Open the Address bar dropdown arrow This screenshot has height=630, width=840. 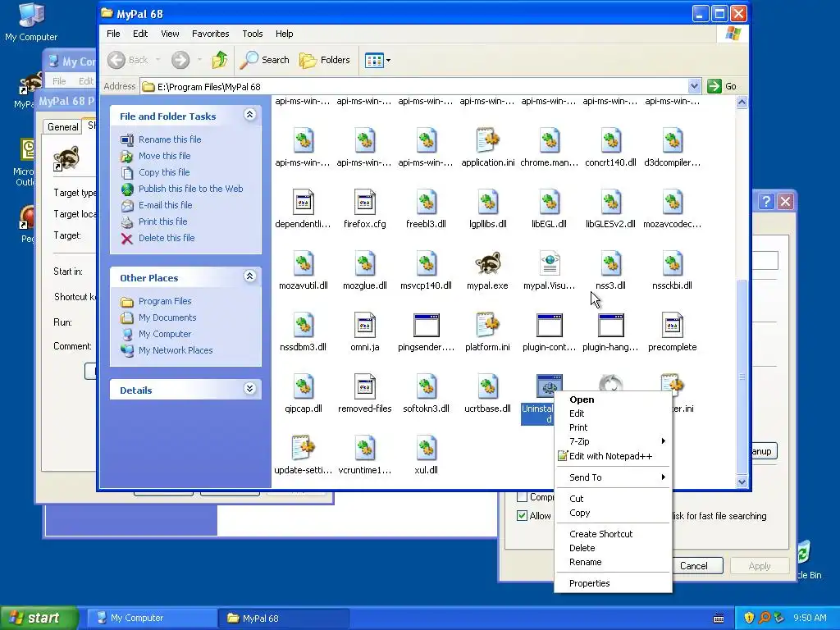click(694, 86)
